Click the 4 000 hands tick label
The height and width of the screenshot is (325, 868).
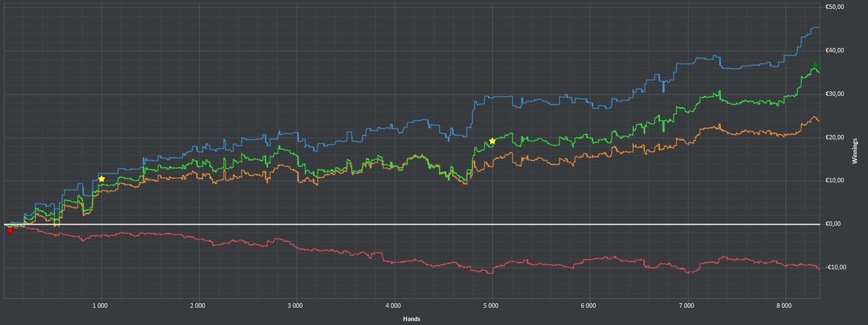394,306
